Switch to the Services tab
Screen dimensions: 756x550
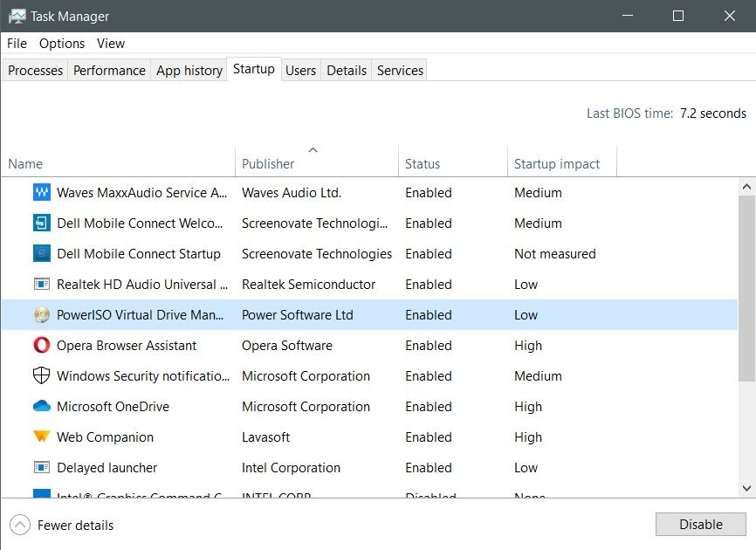pyautogui.click(x=399, y=70)
